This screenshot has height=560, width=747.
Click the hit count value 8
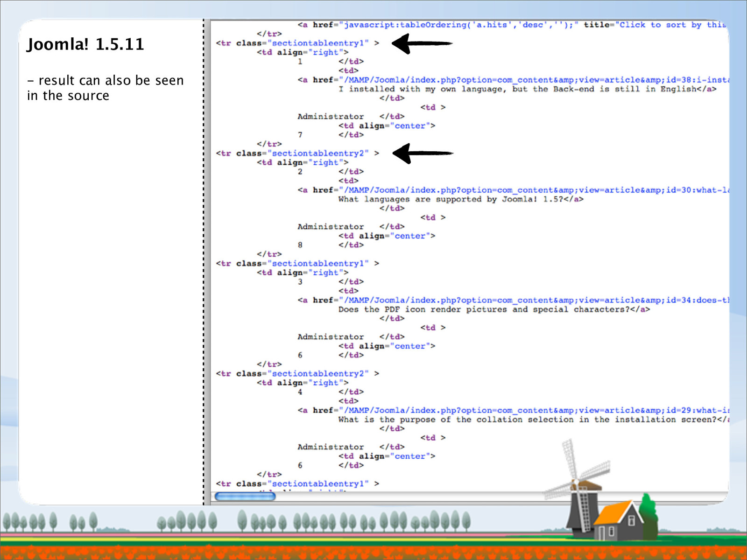(x=300, y=245)
